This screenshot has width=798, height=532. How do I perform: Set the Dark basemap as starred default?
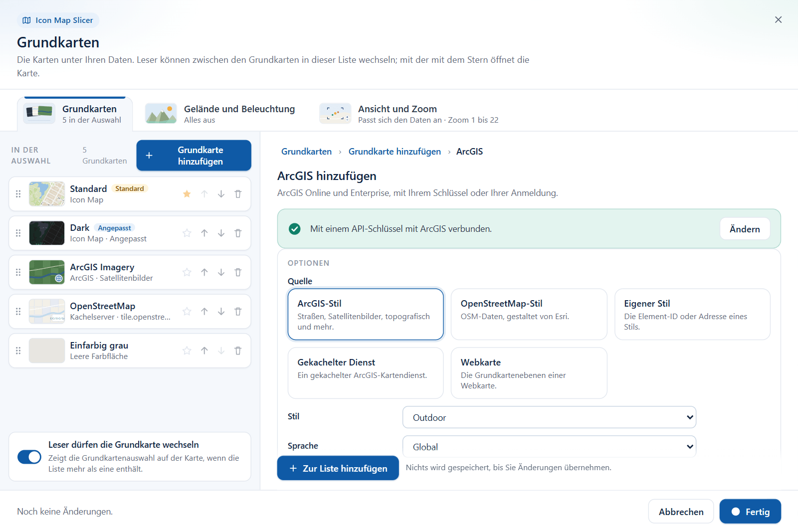187,233
